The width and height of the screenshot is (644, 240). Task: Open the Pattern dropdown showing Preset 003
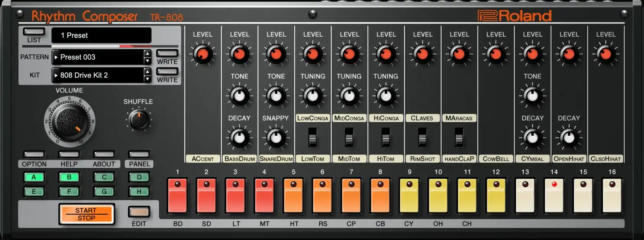point(98,57)
